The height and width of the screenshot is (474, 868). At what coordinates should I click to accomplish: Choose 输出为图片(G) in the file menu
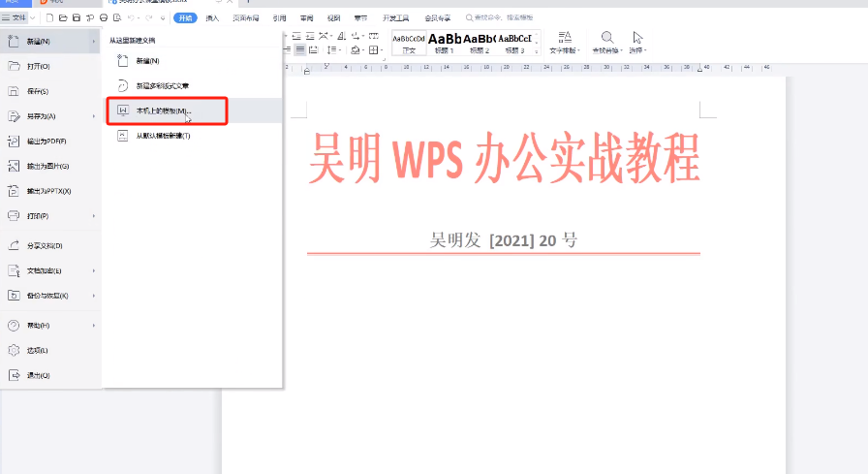tap(49, 166)
